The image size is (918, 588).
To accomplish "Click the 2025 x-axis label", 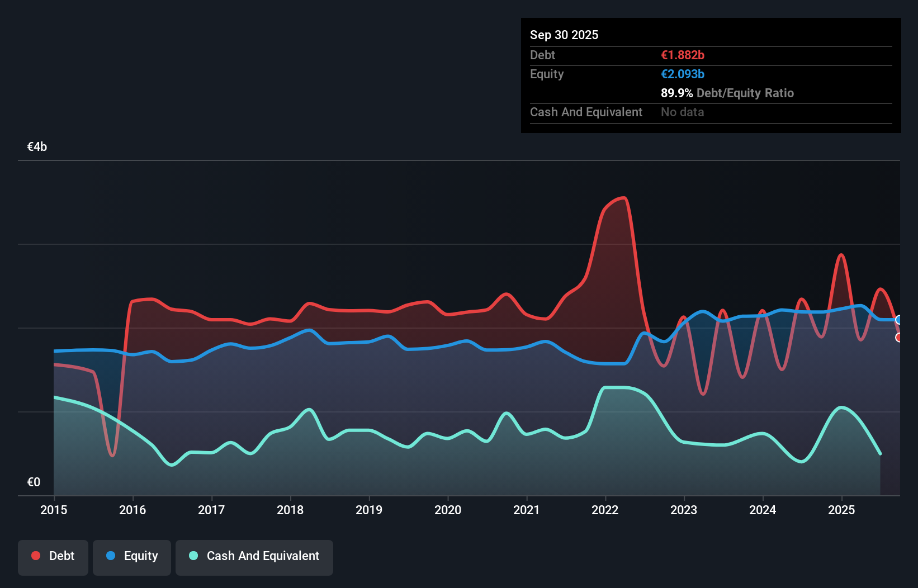I will (x=841, y=510).
